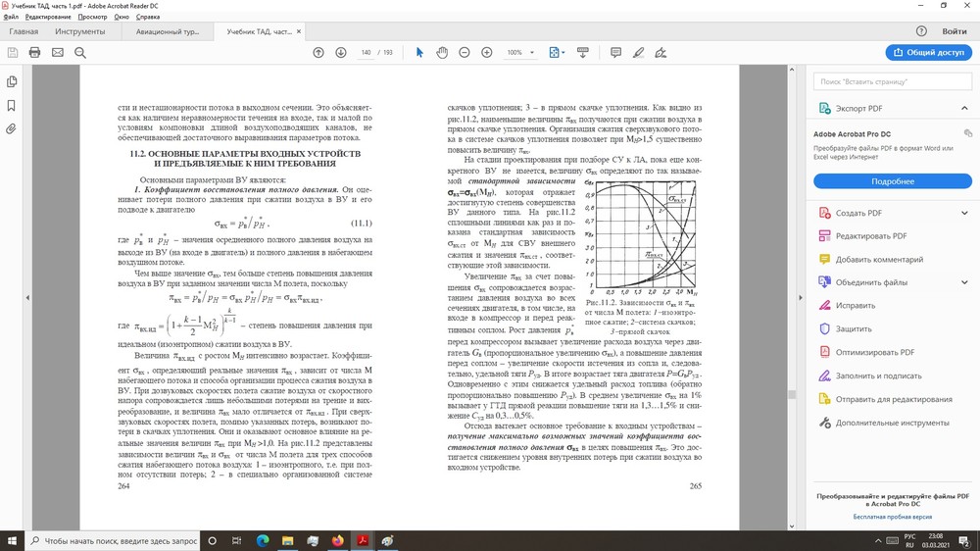Go to previous page arrow
980x551 pixels.
click(318, 53)
